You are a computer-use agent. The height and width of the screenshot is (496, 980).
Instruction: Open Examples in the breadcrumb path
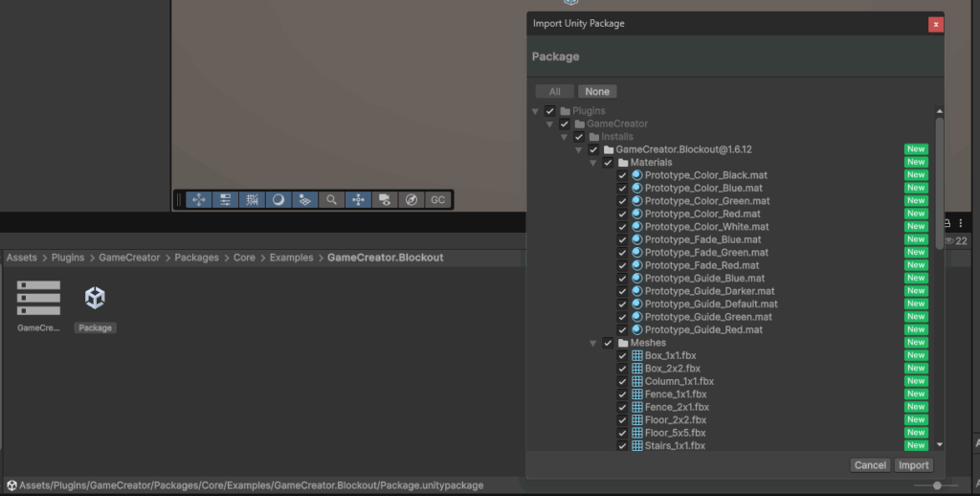(291, 258)
